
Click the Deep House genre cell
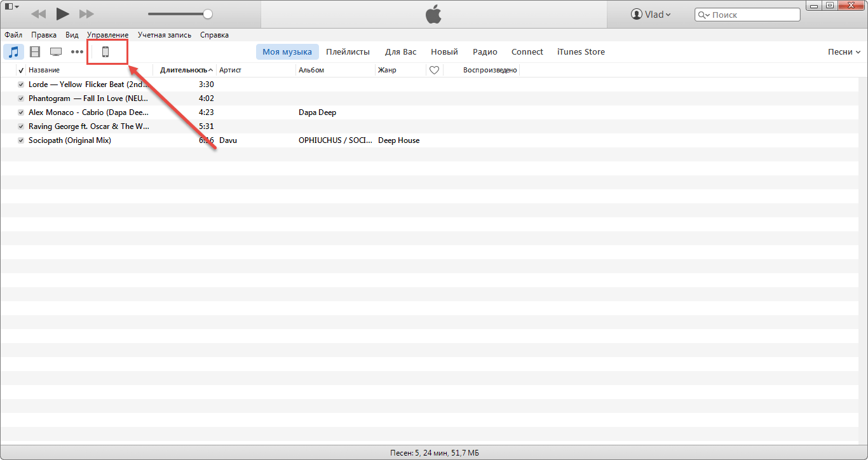398,140
